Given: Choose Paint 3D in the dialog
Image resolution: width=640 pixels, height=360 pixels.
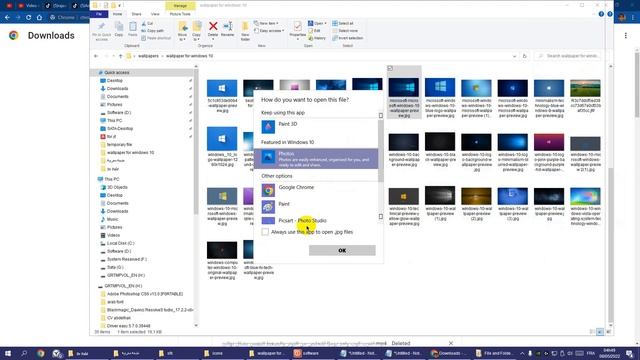Looking at the screenshot, I should [x=316, y=127].
